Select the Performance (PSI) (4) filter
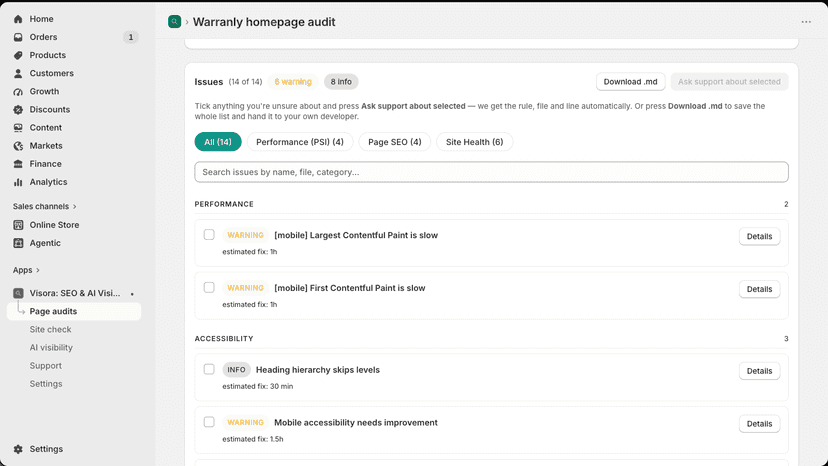The image size is (828, 466). [299, 142]
